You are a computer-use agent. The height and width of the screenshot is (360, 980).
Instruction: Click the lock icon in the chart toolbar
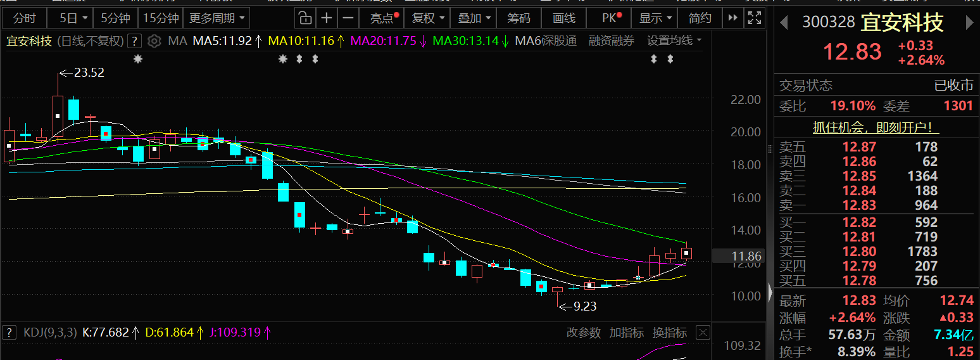pos(305,18)
